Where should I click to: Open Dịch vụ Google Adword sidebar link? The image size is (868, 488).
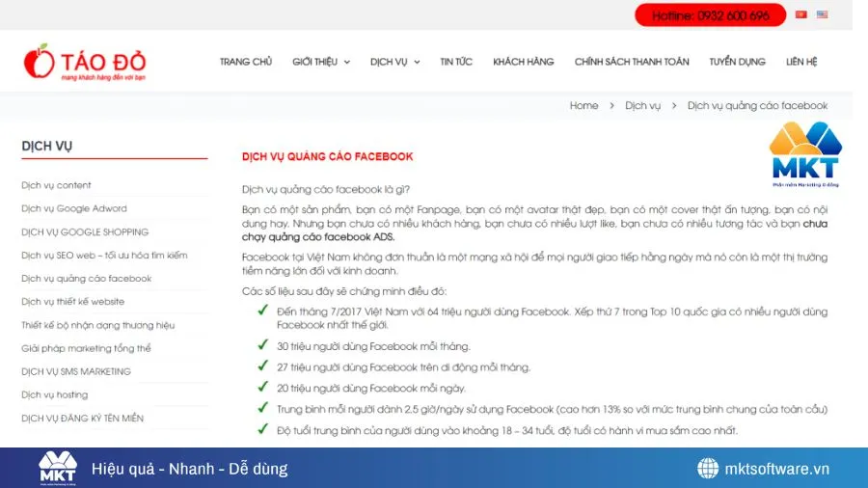[74, 208]
